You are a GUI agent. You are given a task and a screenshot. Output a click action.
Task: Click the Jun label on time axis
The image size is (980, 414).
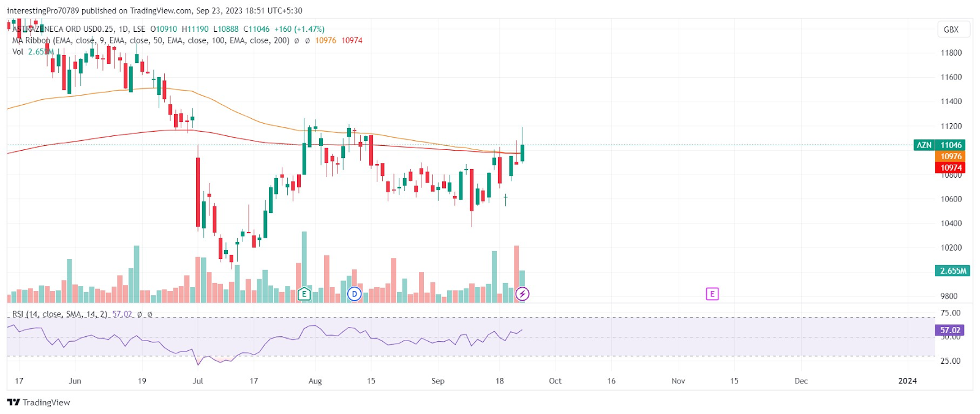[75, 381]
